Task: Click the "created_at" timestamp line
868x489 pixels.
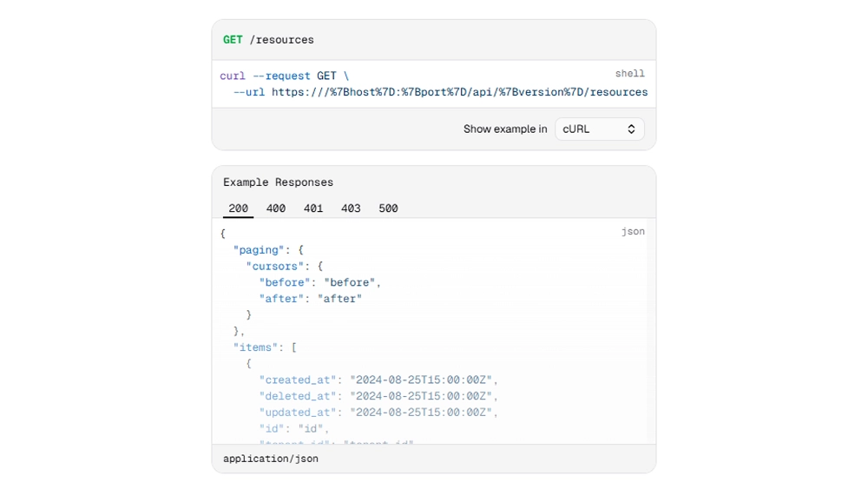Action: tap(378, 380)
